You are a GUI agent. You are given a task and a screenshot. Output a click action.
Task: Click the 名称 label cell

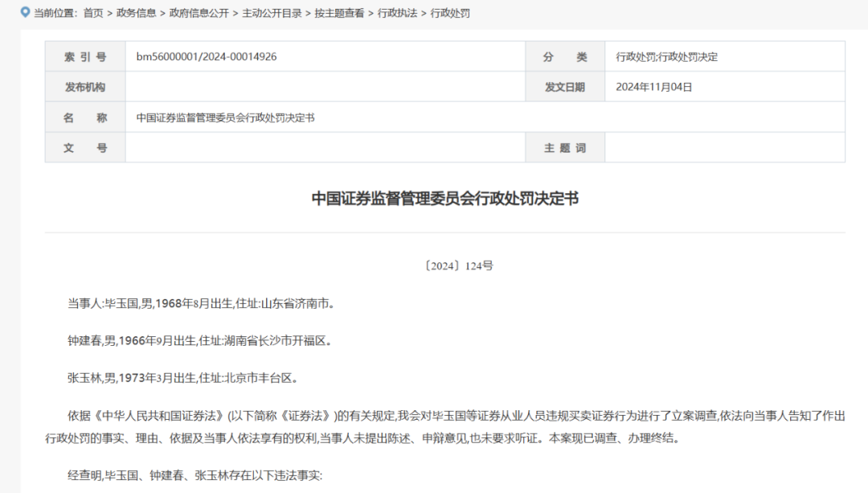85,117
